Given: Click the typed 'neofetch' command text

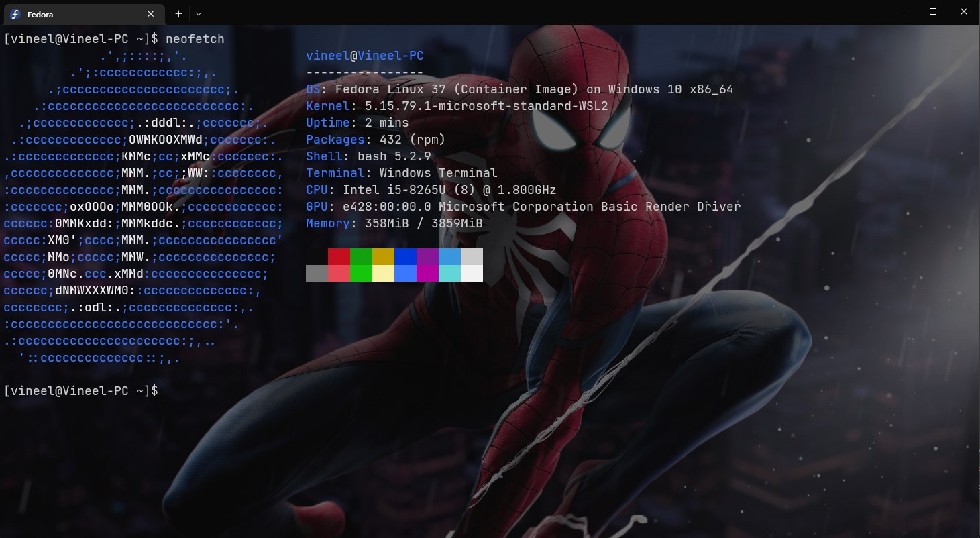Looking at the screenshot, I should click(195, 39).
